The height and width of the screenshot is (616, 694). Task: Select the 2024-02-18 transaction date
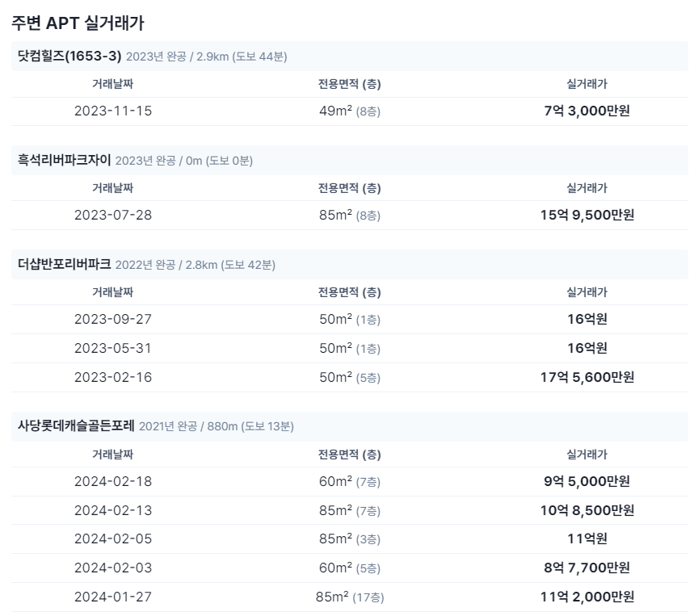pos(113,481)
